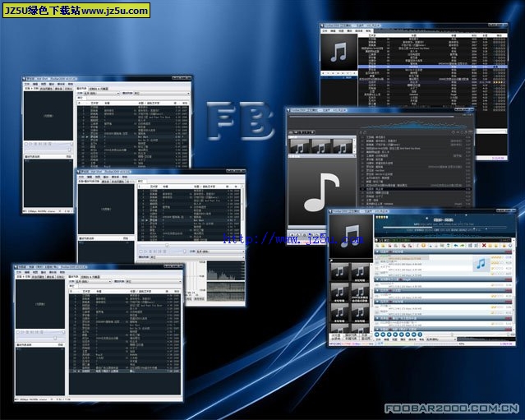Toggle the checkbox under album art in top-left window

[x=26, y=144]
